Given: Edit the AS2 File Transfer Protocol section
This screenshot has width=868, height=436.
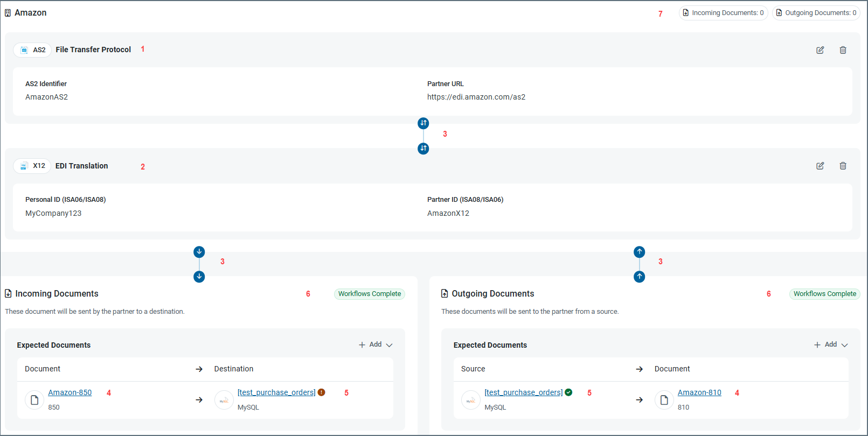Looking at the screenshot, I should [x=820, y=50].
